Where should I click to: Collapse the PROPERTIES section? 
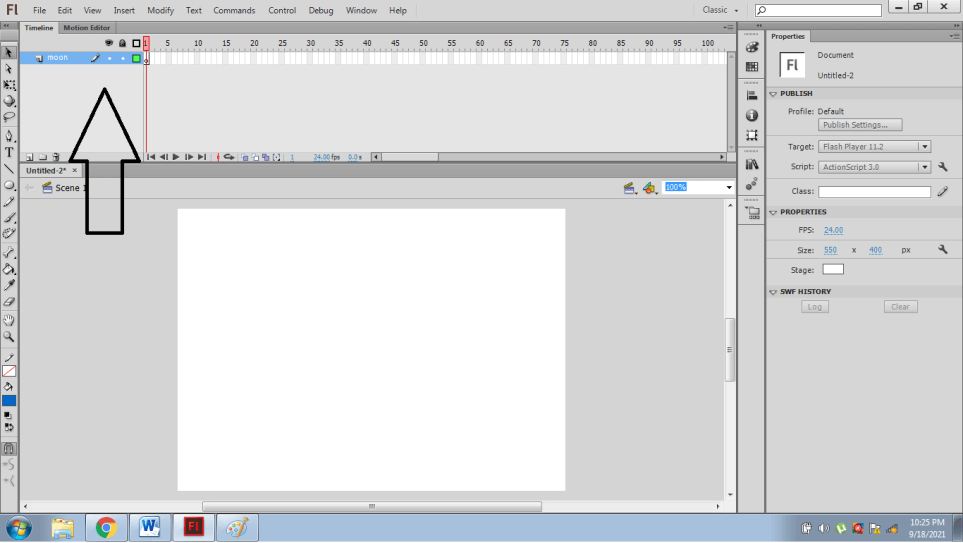click(773, 212)
